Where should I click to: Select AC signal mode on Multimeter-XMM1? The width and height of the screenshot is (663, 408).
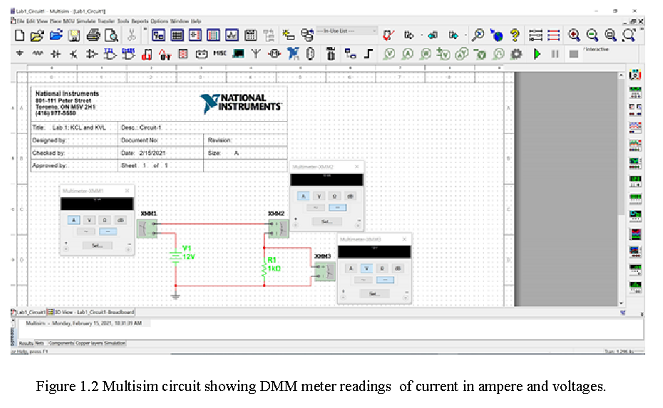[x=86, y=232]
